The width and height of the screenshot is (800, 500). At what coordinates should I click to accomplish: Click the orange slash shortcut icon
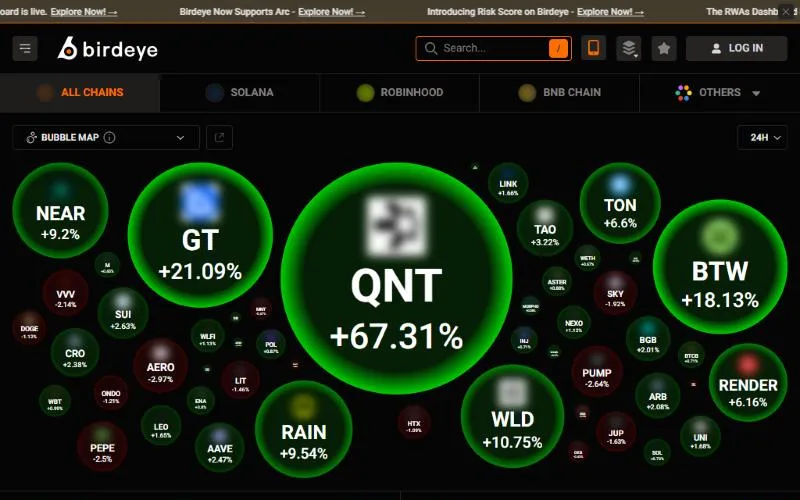pos(558,48)
